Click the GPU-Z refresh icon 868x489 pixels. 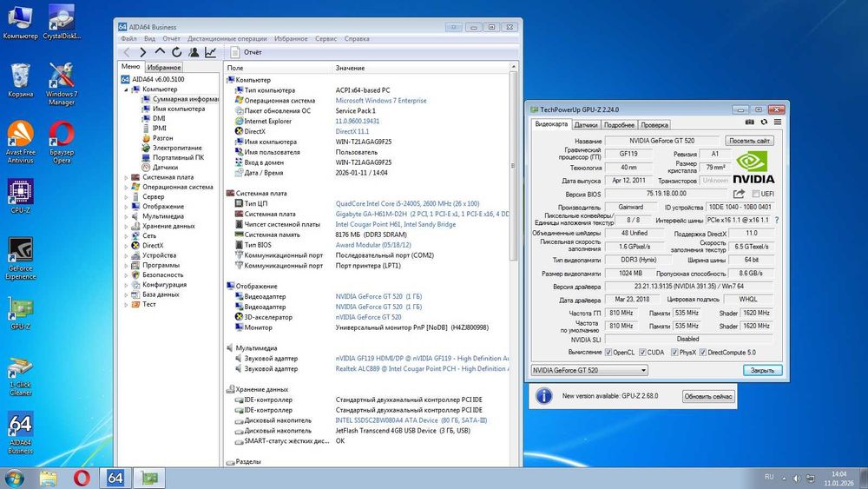pyautogui.click(x=764, y=122)
